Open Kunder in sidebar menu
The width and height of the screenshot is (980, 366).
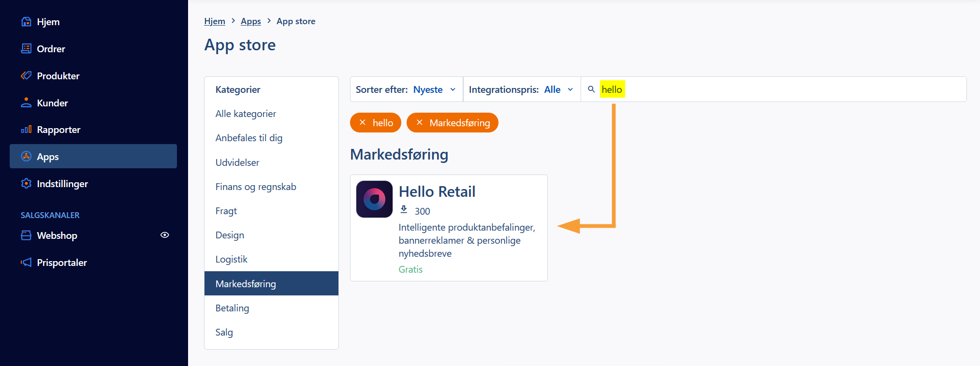93,103
